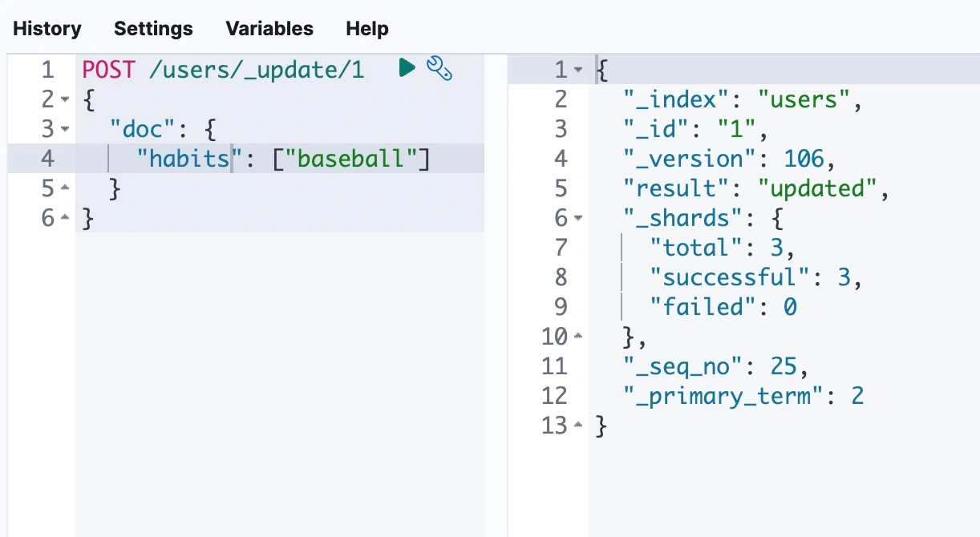Open the Settings menu item
980x537 pixels.
point(153,29)
